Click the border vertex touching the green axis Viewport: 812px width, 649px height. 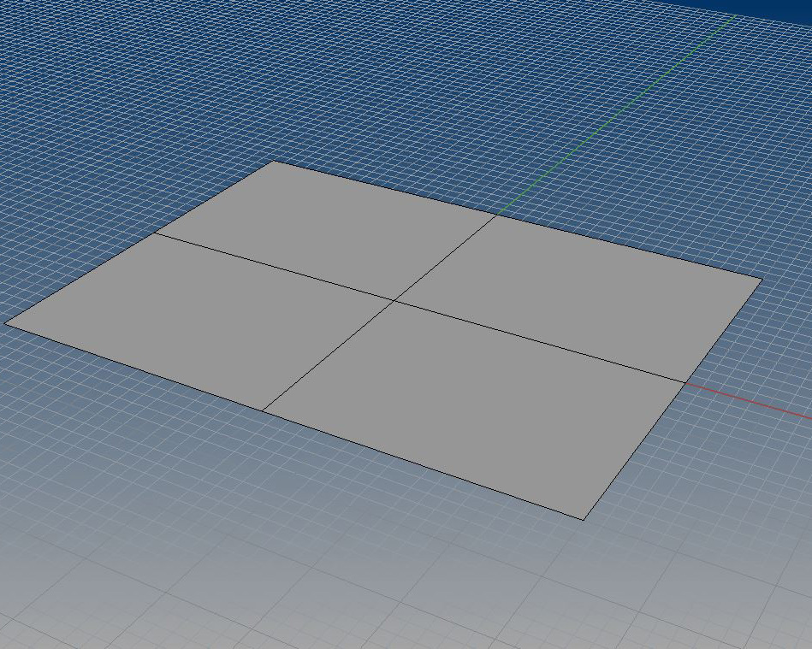(x=497, y=215)
